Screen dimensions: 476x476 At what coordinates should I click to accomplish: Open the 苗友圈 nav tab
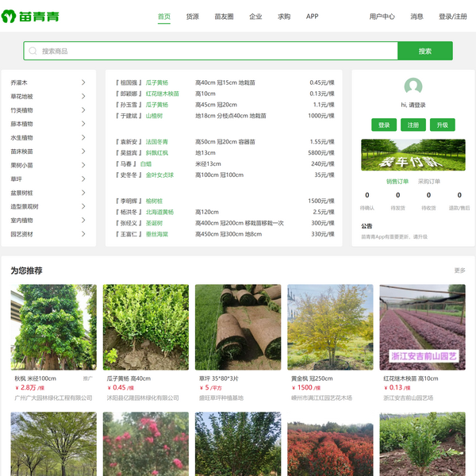pyautogui.click(x=224, y=16)
